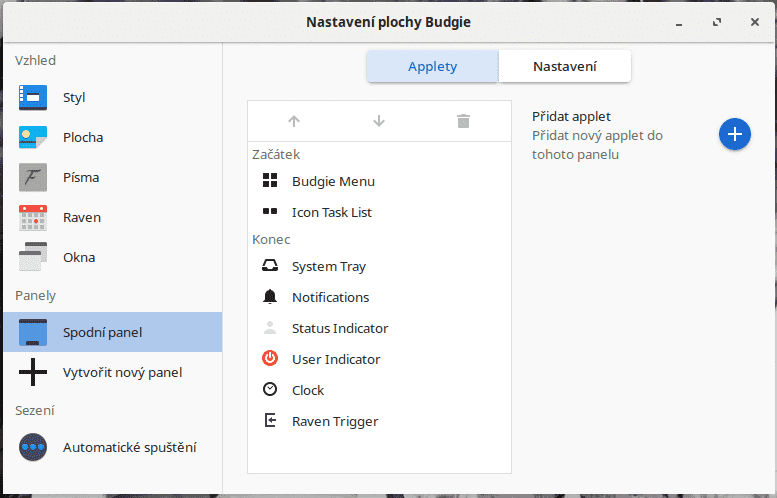The height and width of the screenshot is (498, 777).
Task: Click Vytvořit nový panel
Action: click(122, 372)
